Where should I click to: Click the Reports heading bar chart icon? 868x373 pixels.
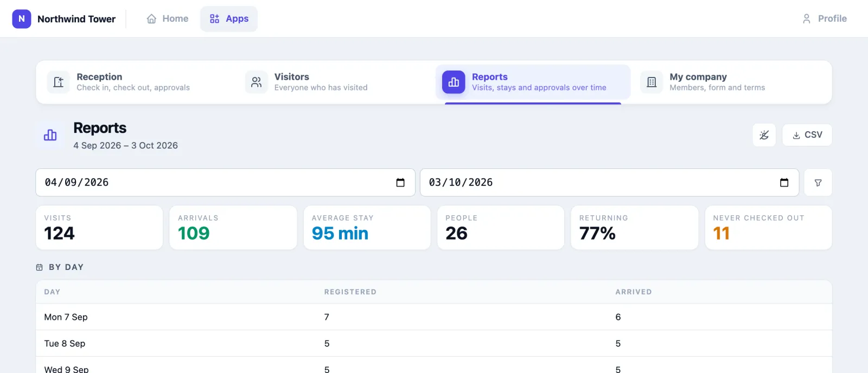50,135
